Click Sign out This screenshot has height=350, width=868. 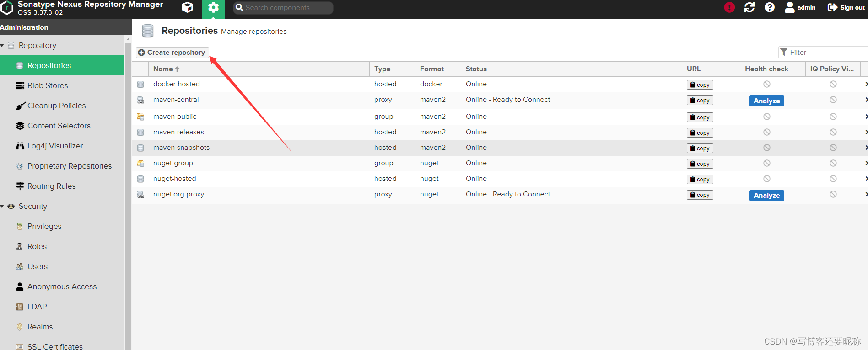point(846,7)
